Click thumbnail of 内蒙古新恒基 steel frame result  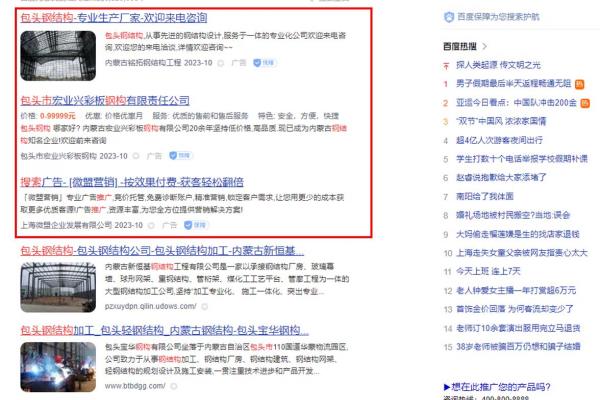pos(58,287)
